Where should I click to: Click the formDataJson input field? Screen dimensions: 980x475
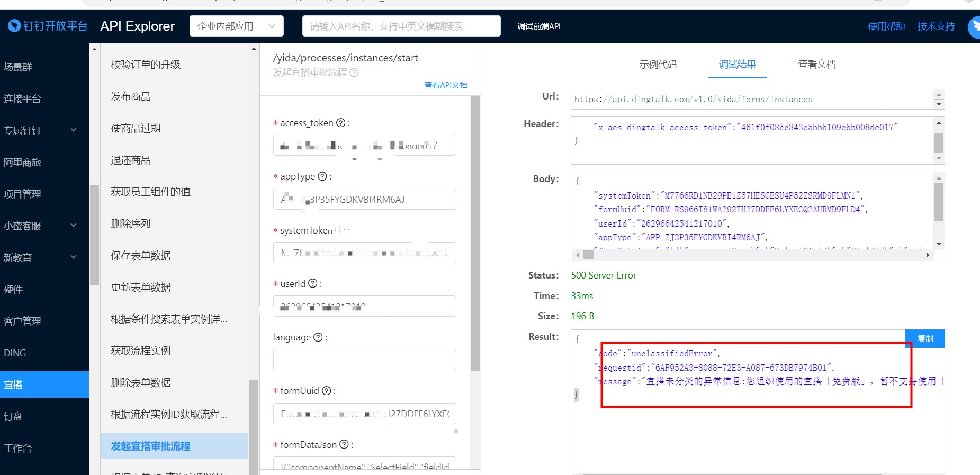click(364, 463)
